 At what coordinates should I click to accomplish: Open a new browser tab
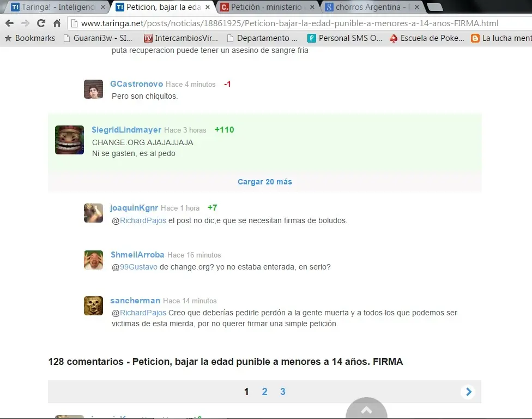[434, 7]
